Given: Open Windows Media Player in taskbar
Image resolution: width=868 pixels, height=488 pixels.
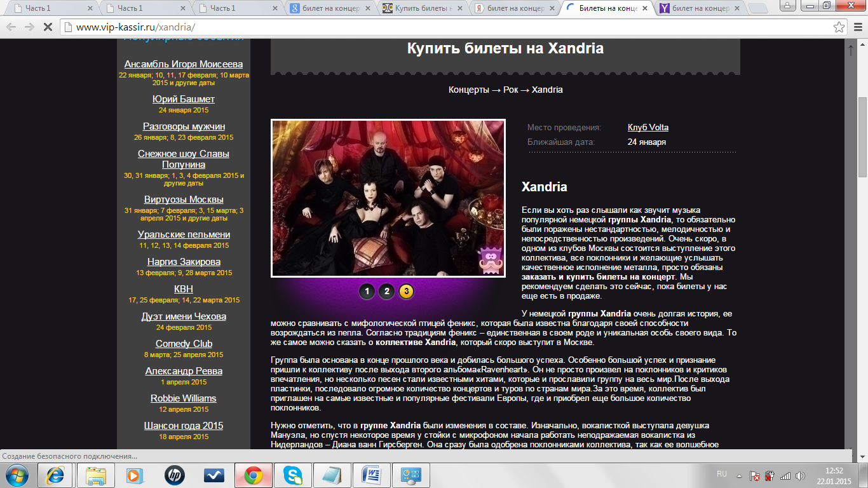Looking at the screenshot, I should click(x=134, y=475).
